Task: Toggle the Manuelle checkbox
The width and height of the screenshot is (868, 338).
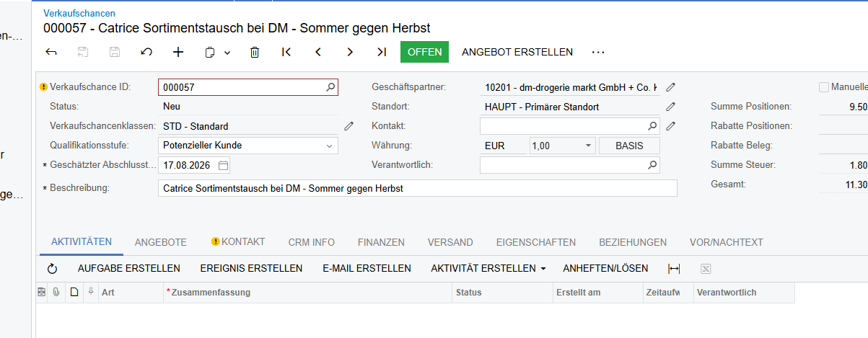Action: 824,87
